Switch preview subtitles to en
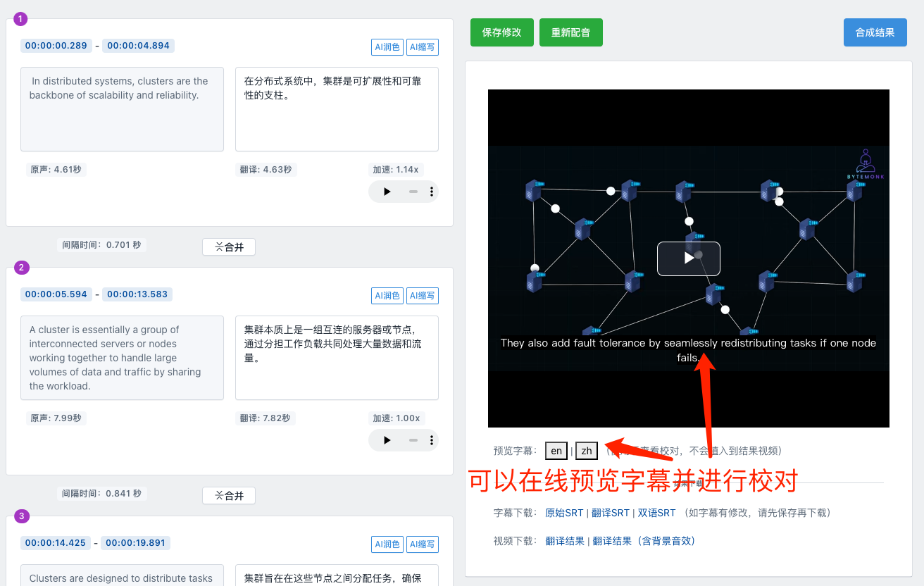Screen dimensions: 924x586 pos(556,451)
